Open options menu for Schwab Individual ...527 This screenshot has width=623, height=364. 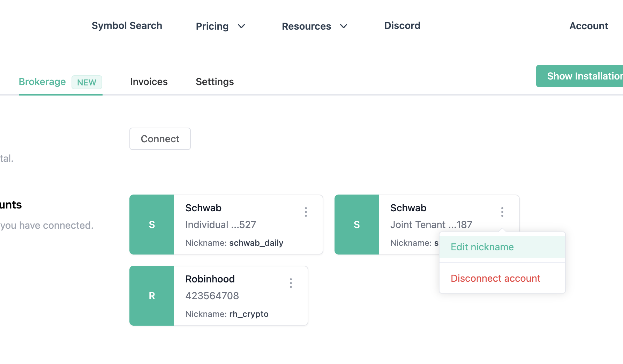[x=306, y=212]
